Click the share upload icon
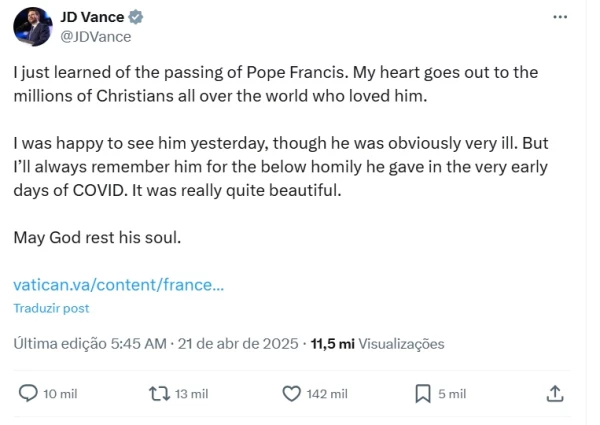Viewport: 600px width, 425px height. 555,394
